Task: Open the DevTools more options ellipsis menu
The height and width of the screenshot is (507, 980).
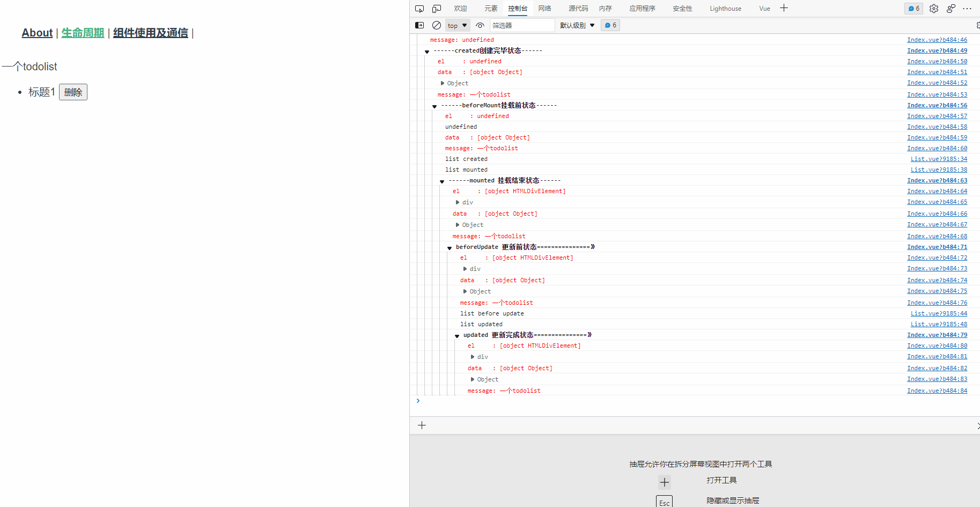Action: 967,9
